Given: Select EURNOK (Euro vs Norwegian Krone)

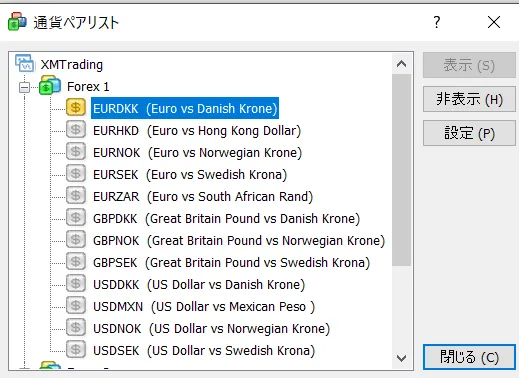Looking at the screenshot, I should (x=197, y=153).
